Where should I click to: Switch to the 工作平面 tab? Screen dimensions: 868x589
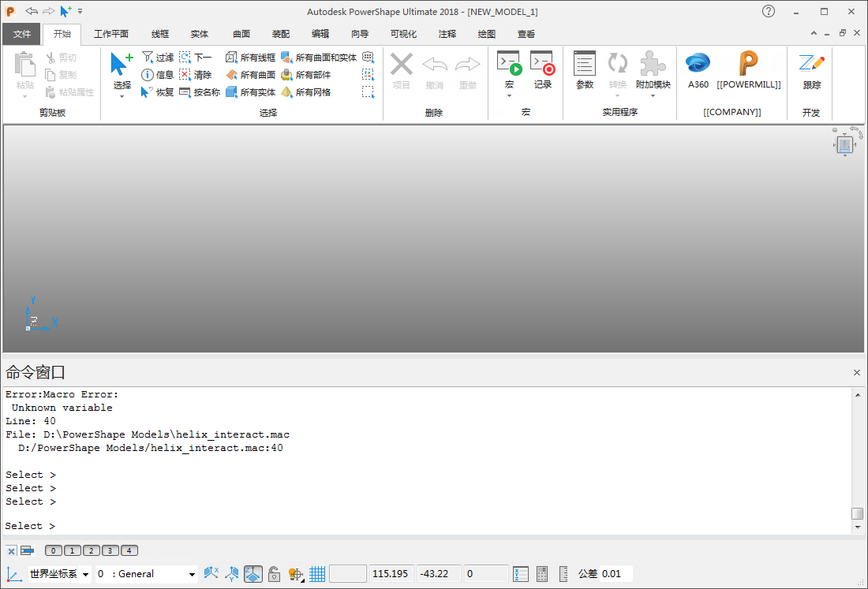tap(111, 34)
